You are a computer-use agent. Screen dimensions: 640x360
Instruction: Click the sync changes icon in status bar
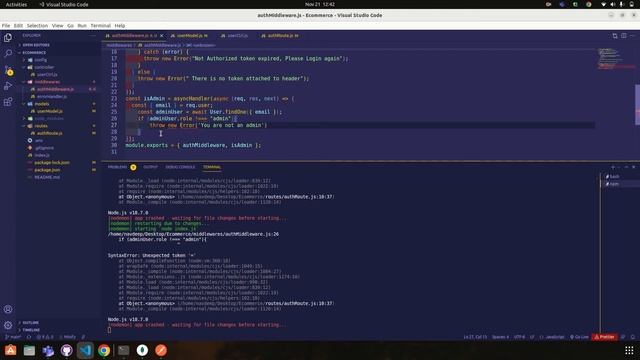29,337
